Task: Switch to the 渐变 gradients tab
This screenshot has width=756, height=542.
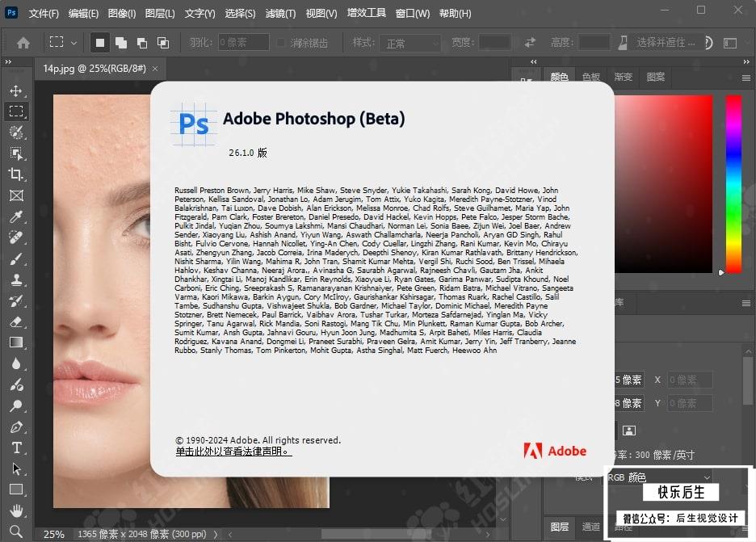Action: [623, 78]
